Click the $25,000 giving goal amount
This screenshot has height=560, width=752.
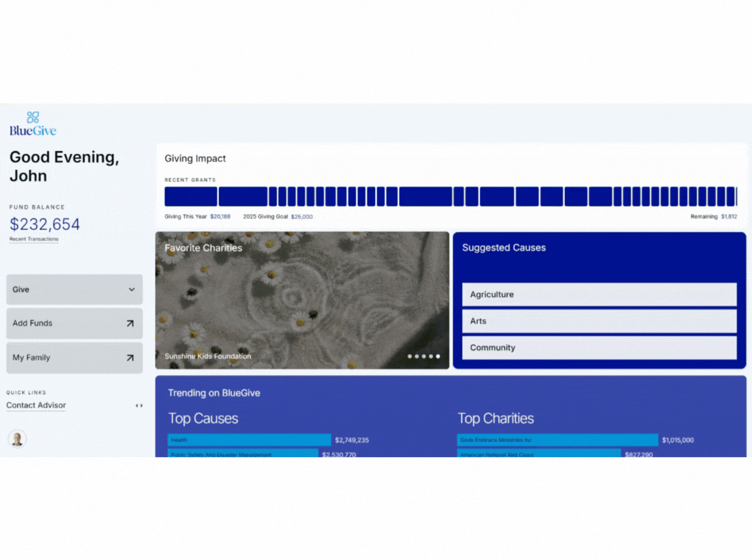(302, 217)
